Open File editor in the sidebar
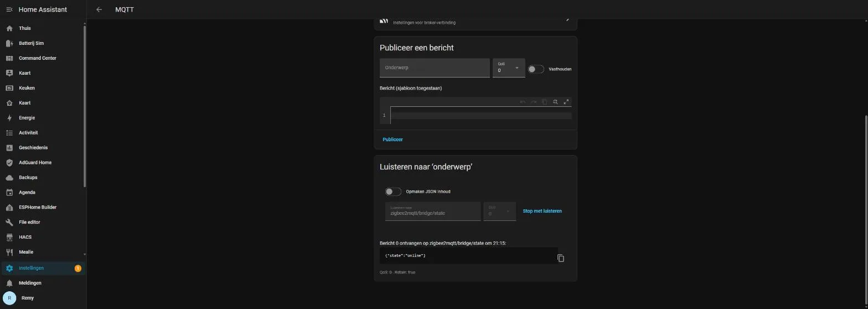 pyautogui.click(x=43, y=223)
